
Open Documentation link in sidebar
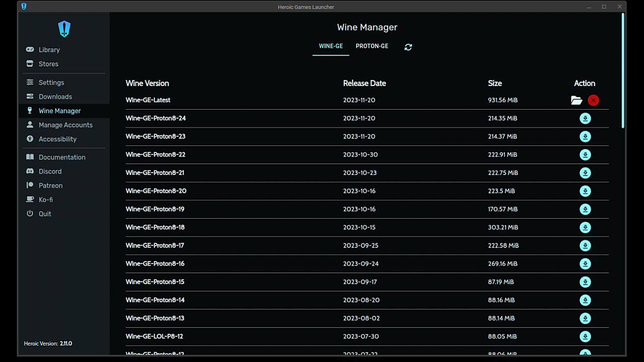(x=64, y=157)
